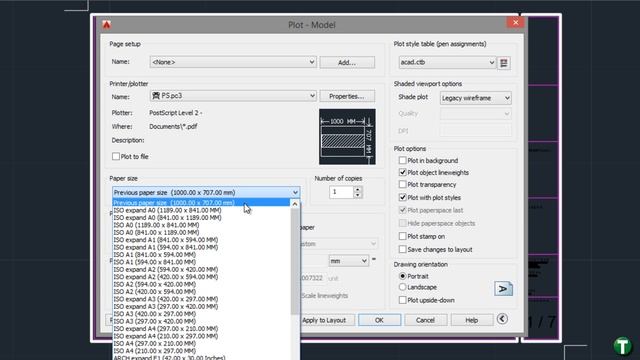Open plotter Properties... button

tap(347, 96)
